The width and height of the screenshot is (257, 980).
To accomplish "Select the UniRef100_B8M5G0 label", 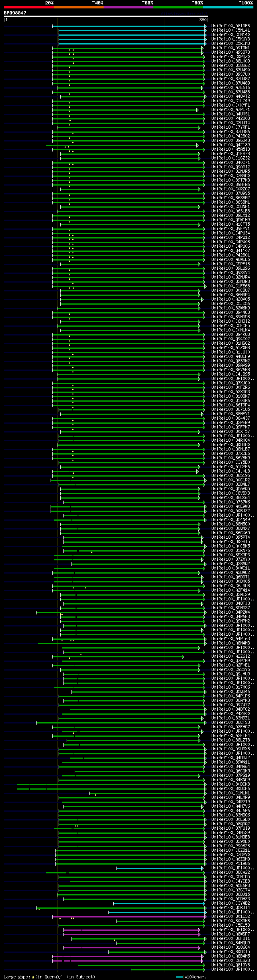I will click(230, 524).
